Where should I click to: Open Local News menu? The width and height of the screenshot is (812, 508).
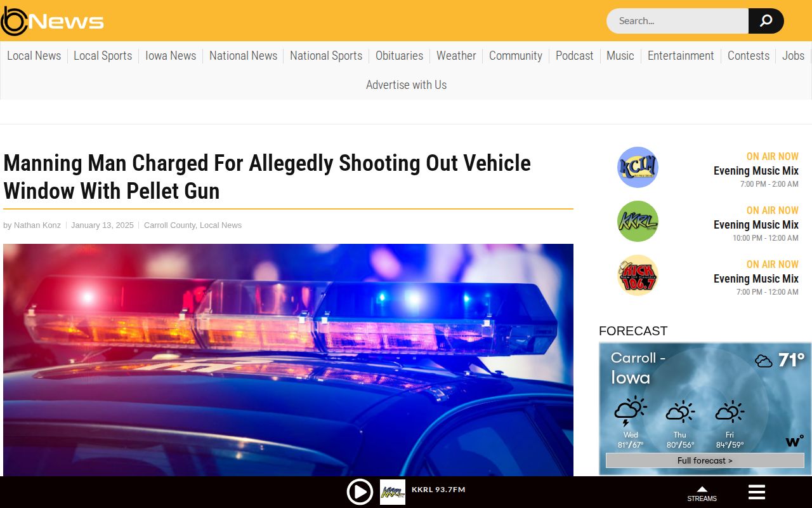(x=34, y=56)
